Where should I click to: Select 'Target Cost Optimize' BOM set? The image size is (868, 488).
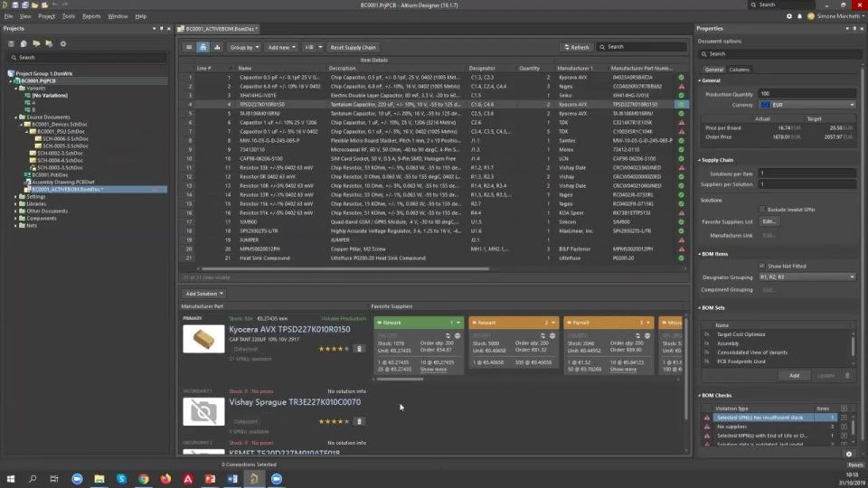(x=741, y=334)
